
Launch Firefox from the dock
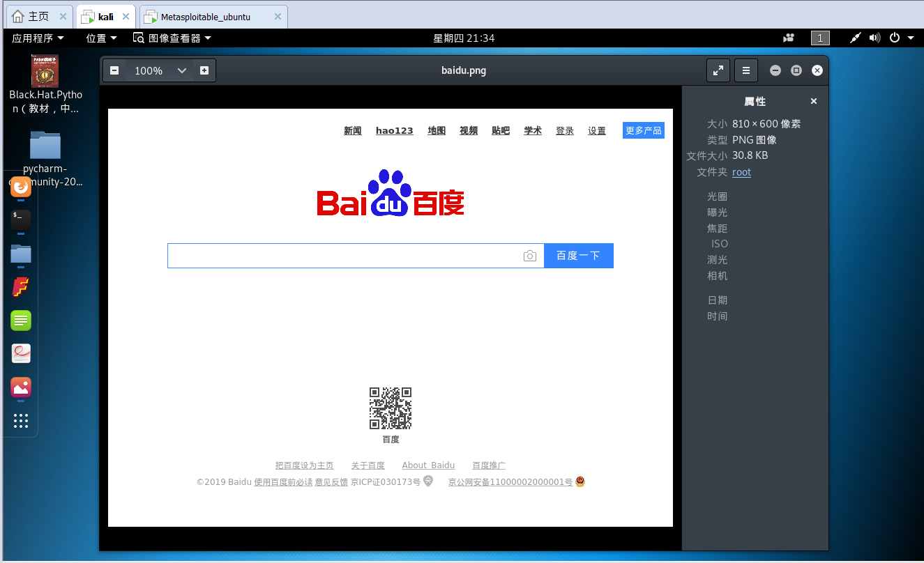coord(21,187)
